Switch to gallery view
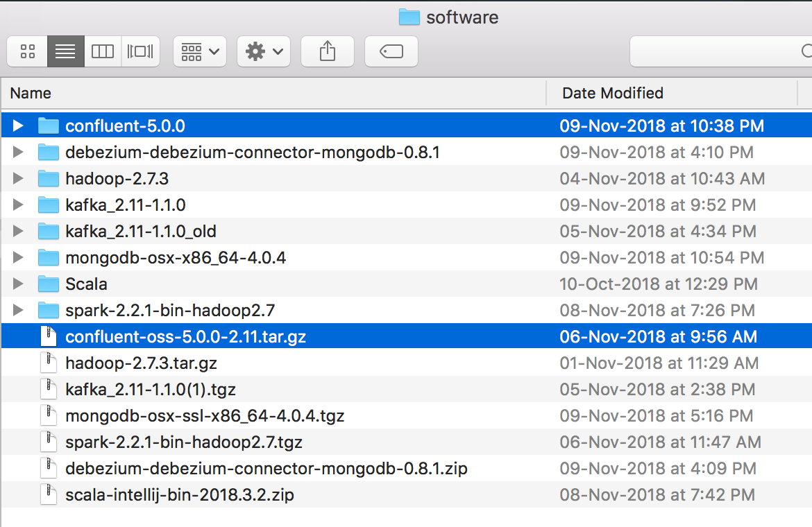The width and height of the screenshot is (812, 527). point(140,51)
